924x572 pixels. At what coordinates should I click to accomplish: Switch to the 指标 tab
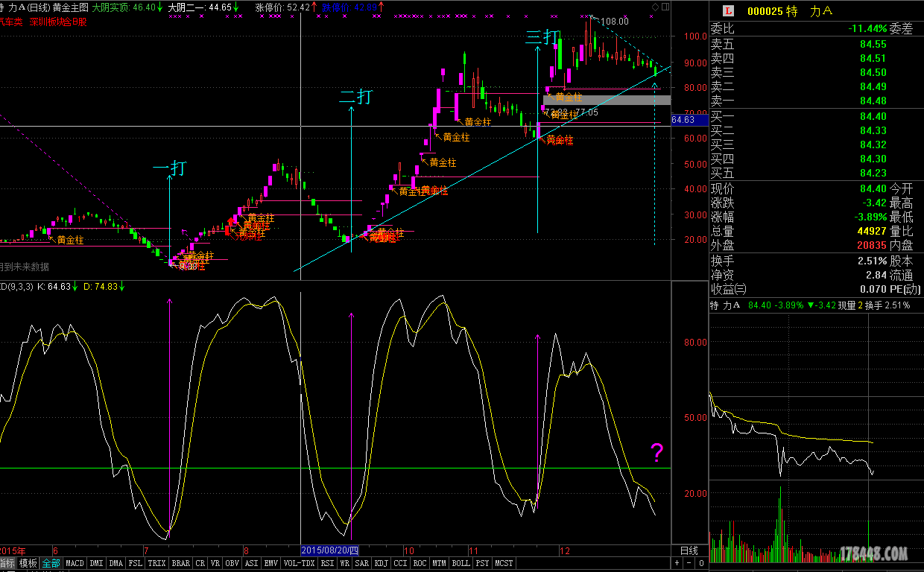click(x=7, y=563)
